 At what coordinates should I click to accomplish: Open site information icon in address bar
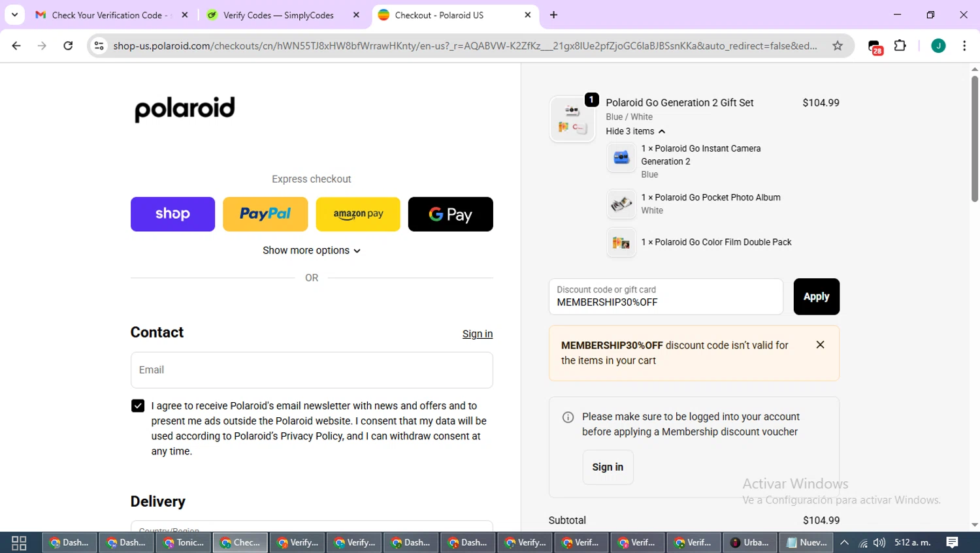tap(99, 46)
